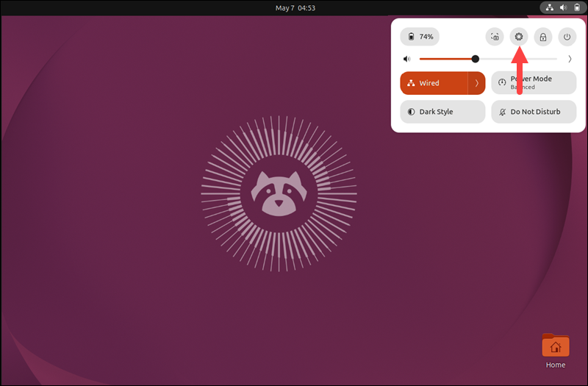Screen dimensions: 588x386
Task: Open the screenshot tool from quick settings
Action: click(x=495, y=37)
